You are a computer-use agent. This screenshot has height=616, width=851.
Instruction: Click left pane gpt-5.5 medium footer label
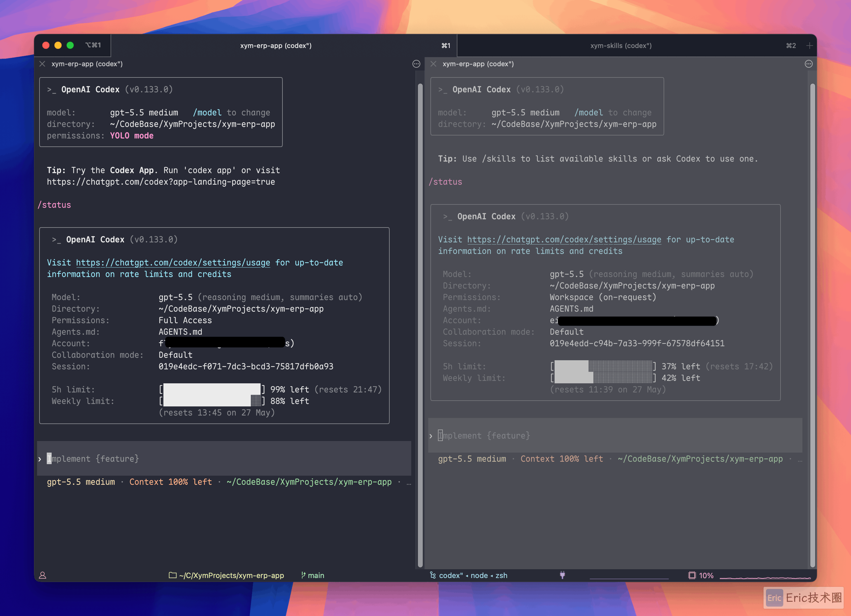pos(81,482)
